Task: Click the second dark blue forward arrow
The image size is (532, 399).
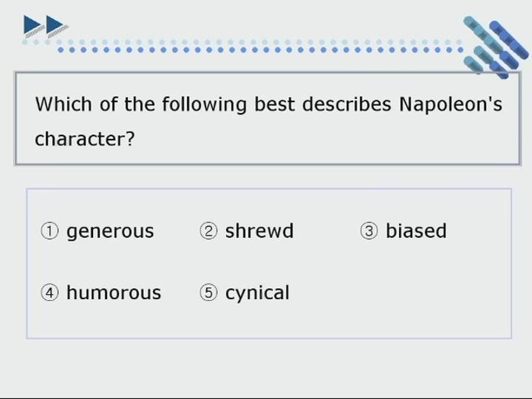Action: point(55,25)
